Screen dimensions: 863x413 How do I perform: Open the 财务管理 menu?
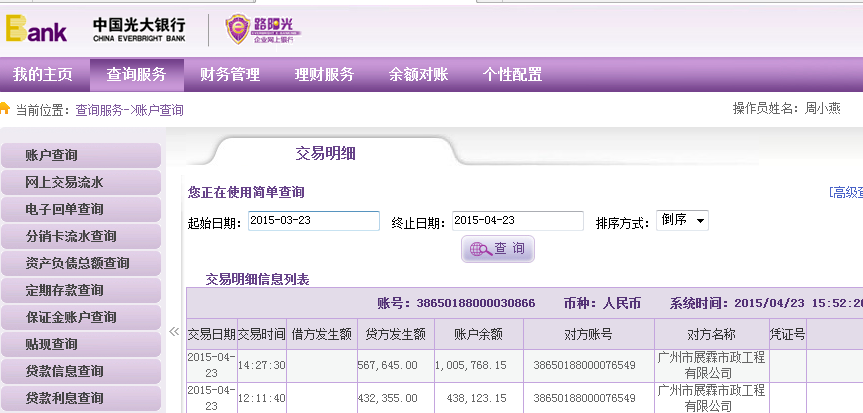tap(230, 75)
